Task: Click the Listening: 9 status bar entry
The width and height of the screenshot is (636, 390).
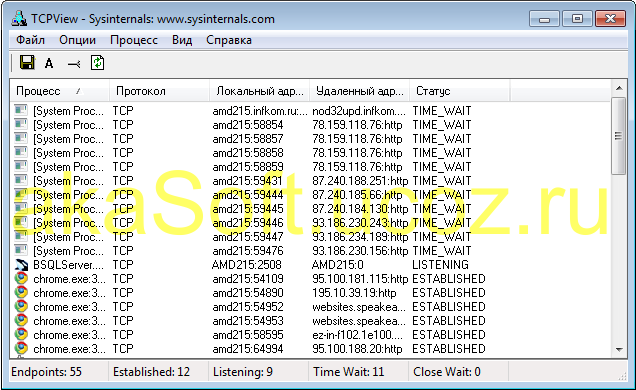Action: [x=243, y=372]
